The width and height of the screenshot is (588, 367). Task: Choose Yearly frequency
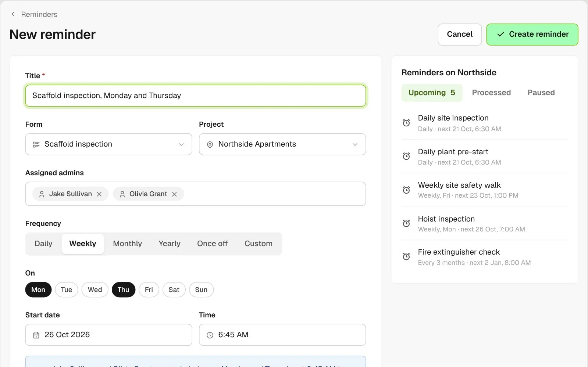pyautogui.click(x=170, y=244)
